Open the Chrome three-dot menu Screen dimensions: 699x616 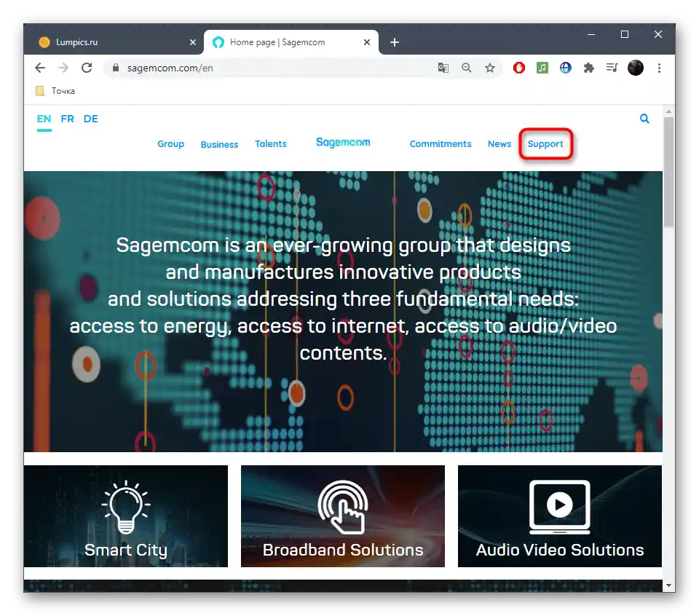tap(659, 68)
